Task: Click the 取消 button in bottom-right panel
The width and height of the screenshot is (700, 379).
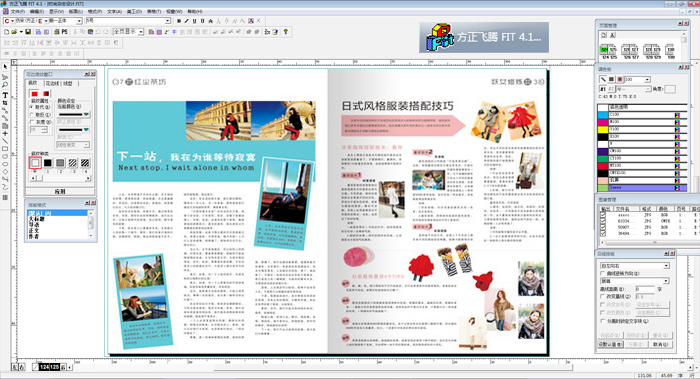Action: click(660, 345)
